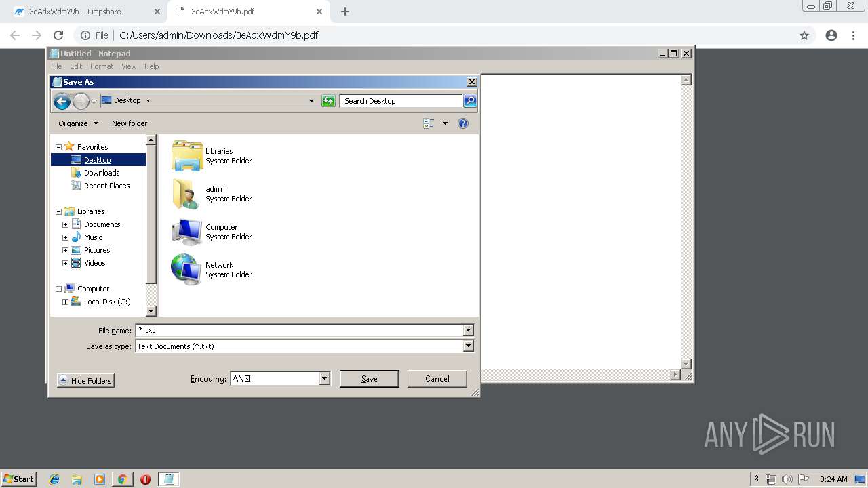Click the Forward arrow in Save As dialog
The width and height of the screenshot is (868, 488).
pos(81,102)
